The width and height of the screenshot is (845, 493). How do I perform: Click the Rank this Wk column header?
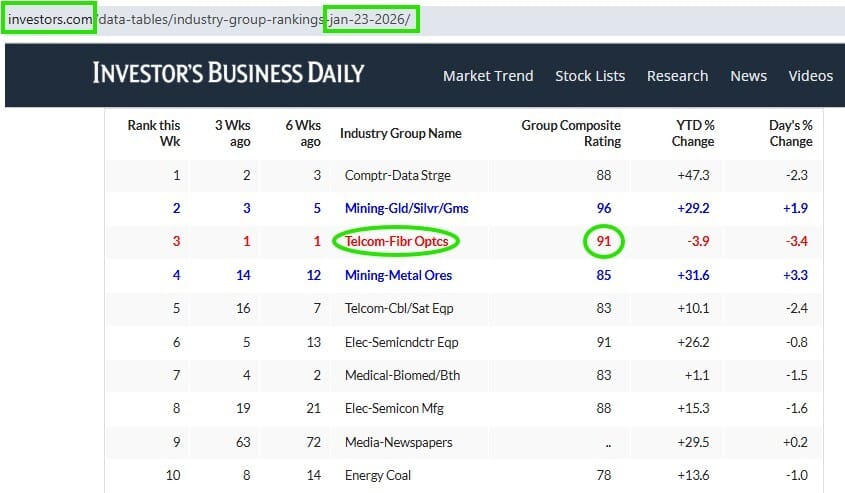click(x=154, y=133)
